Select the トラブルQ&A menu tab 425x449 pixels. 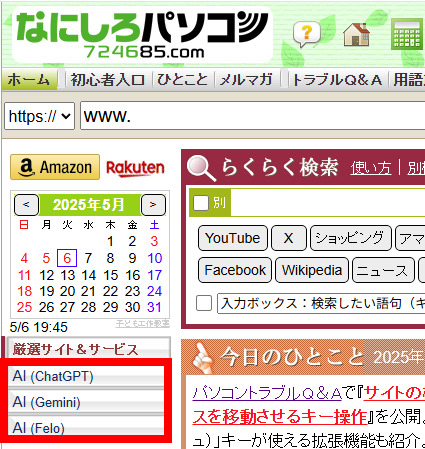(x=337, y=80)
